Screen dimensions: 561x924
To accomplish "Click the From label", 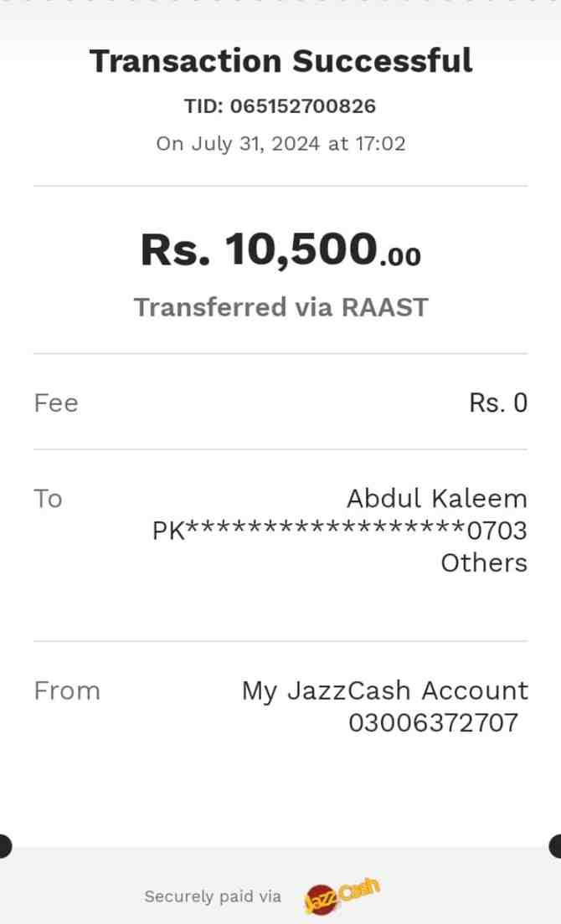I will pos(67,691).
